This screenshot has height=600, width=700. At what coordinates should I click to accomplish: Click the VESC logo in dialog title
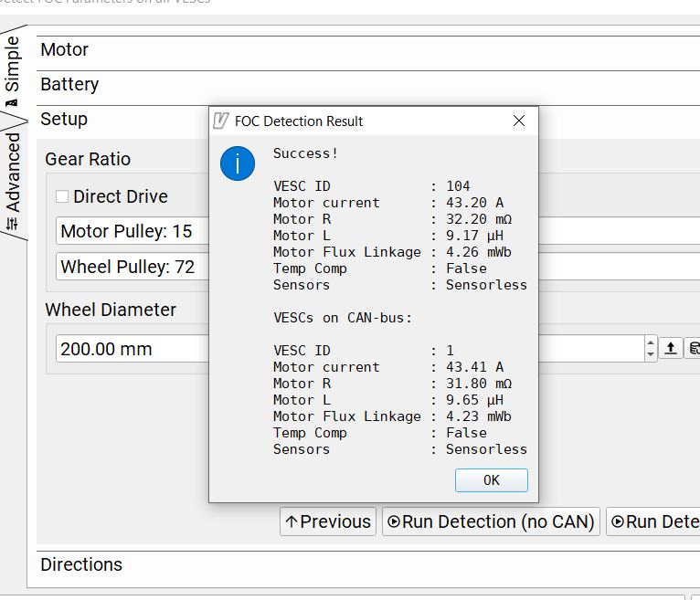point(221,121)
